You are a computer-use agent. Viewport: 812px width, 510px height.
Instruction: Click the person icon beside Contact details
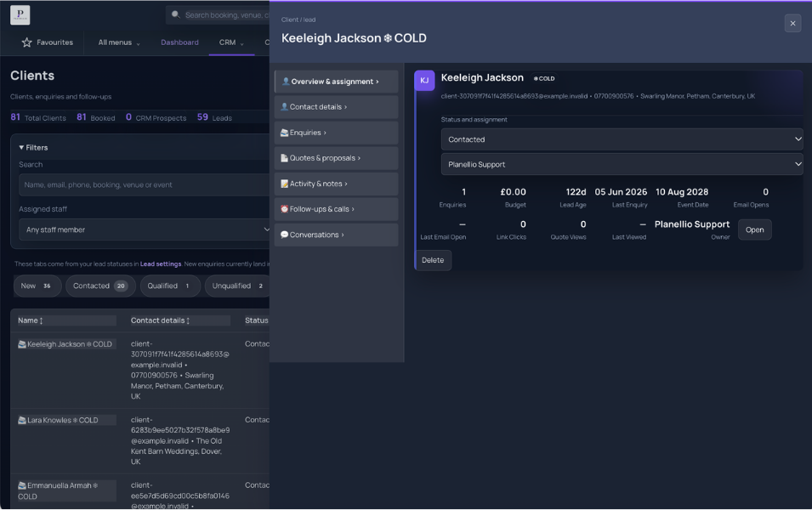(x=284, y=106)
